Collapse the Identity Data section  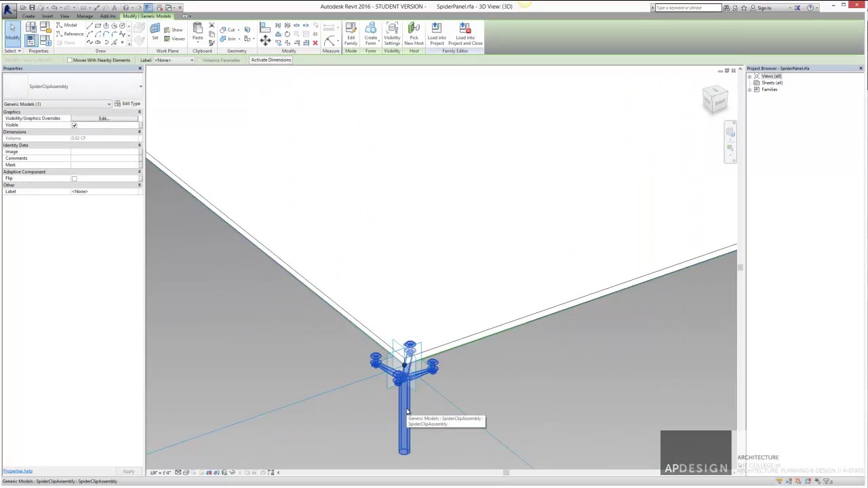140,145
